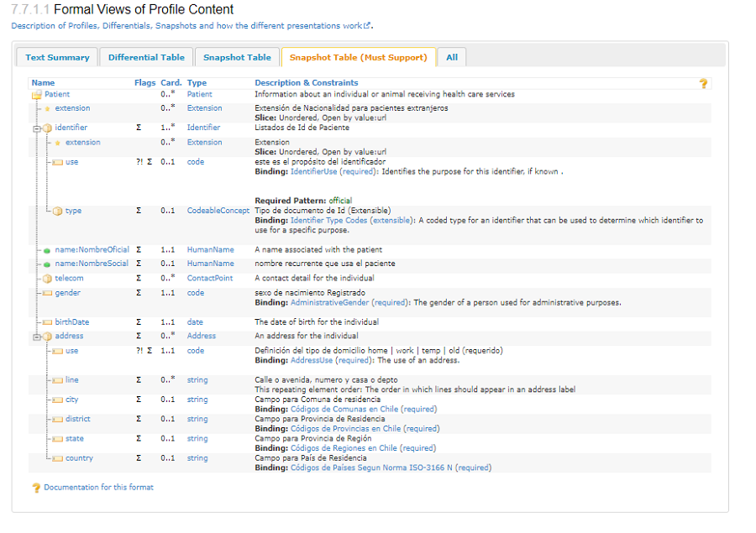Viewport: 756px width, 533px height.
Task: Collapse the identifier tree node
Action: pos(36,128)
